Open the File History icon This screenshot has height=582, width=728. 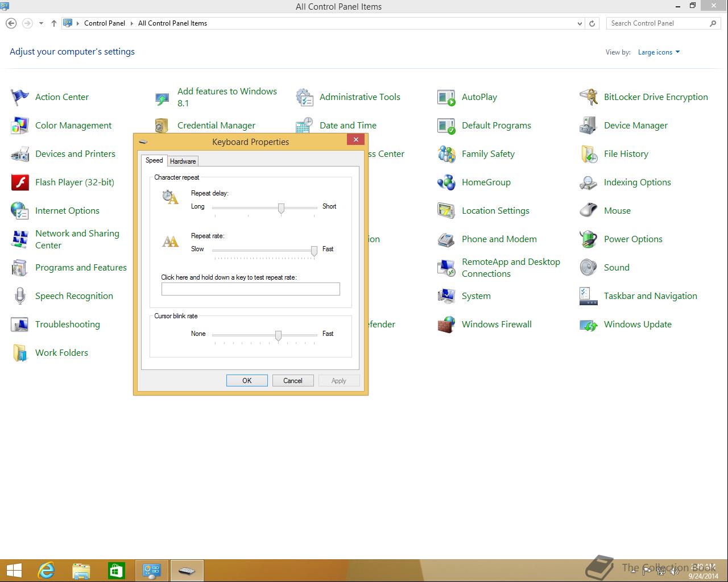[589, 154]
